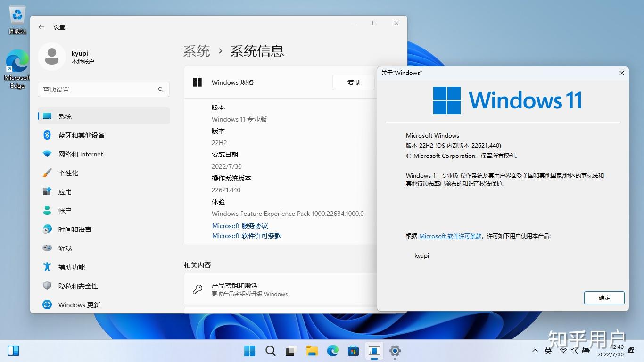This screenshot has height=362, width=644.
Task: Click the 查找设置 search box
Action: click(103, 89)
